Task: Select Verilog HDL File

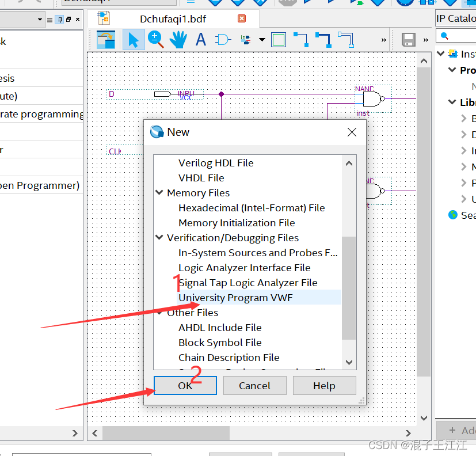Action: [216, 163]
